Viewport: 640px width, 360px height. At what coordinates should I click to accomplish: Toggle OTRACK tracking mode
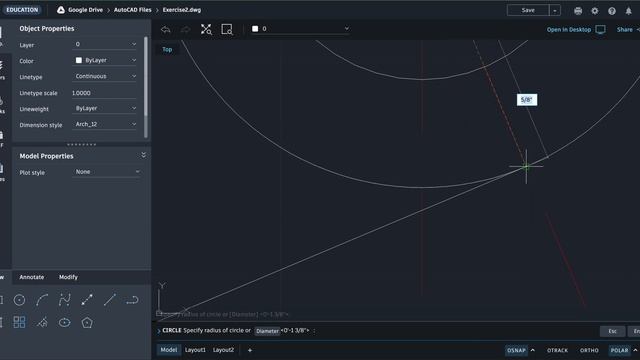pyautogui.click(x=557, y=350)
